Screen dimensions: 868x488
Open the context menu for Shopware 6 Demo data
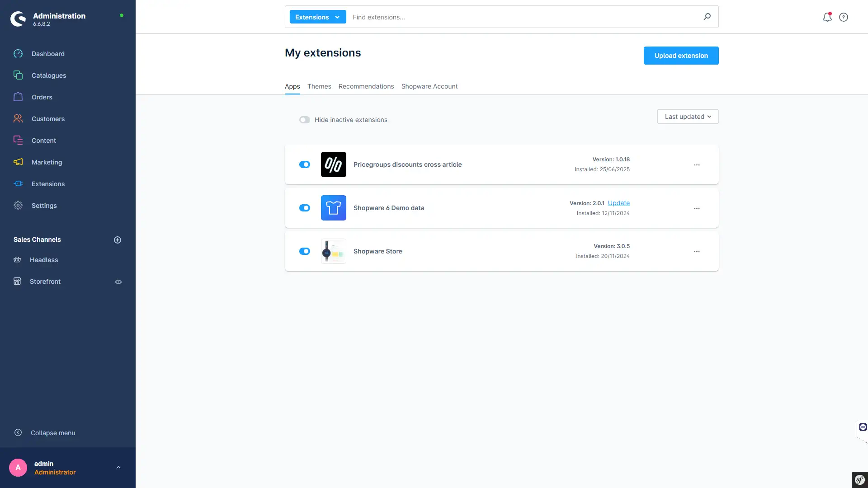click(x=697, y=208)
